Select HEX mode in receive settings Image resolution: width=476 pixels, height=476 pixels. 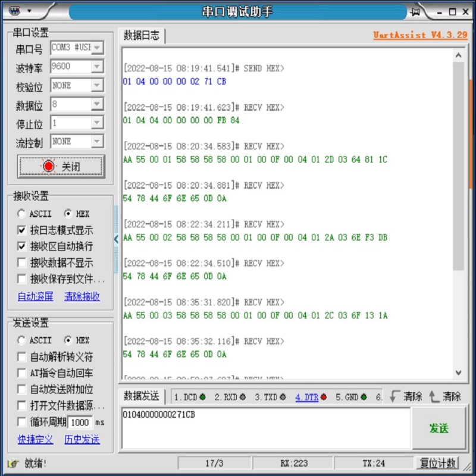click(68, 214)
